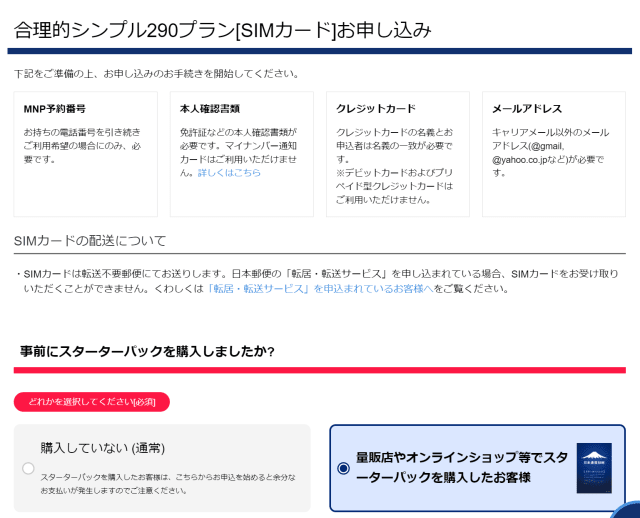Select radio for スターターパックを購入したお客様
Screen dimensions: 640x518
(343, 468)
